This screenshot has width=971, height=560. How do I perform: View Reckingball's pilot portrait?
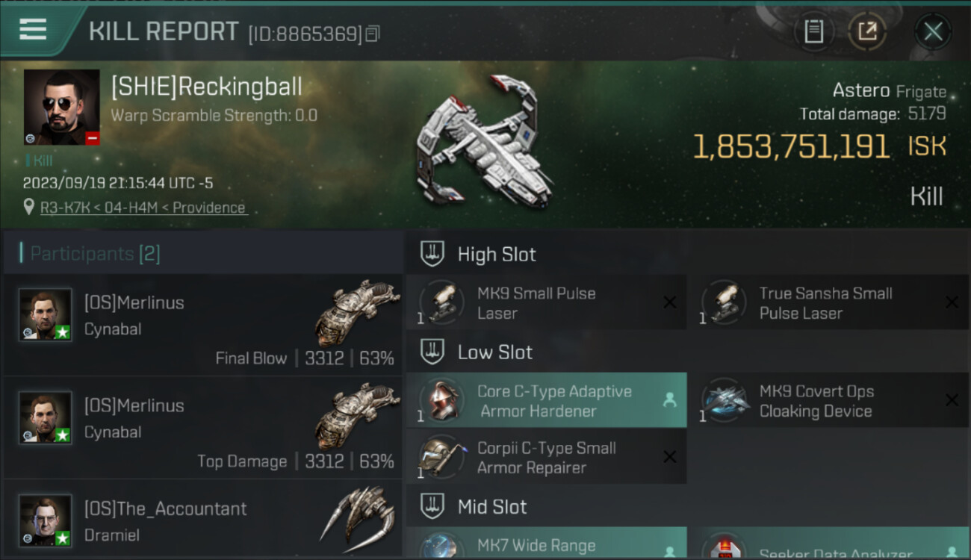[x=61, y=107]
